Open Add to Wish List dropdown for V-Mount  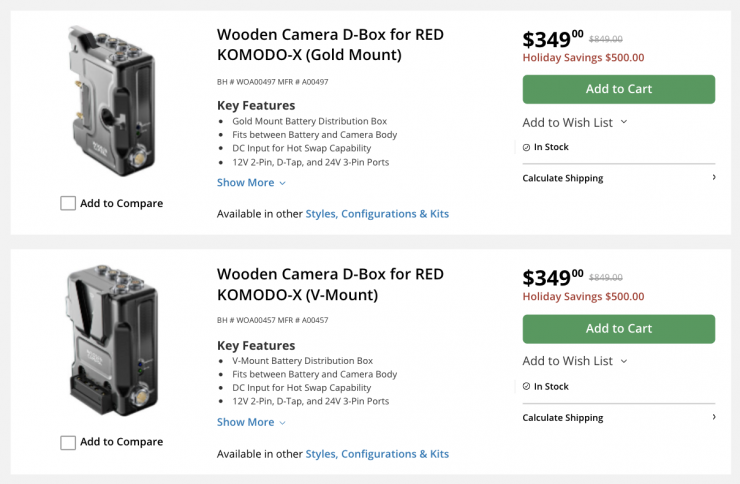click(575, 361)
